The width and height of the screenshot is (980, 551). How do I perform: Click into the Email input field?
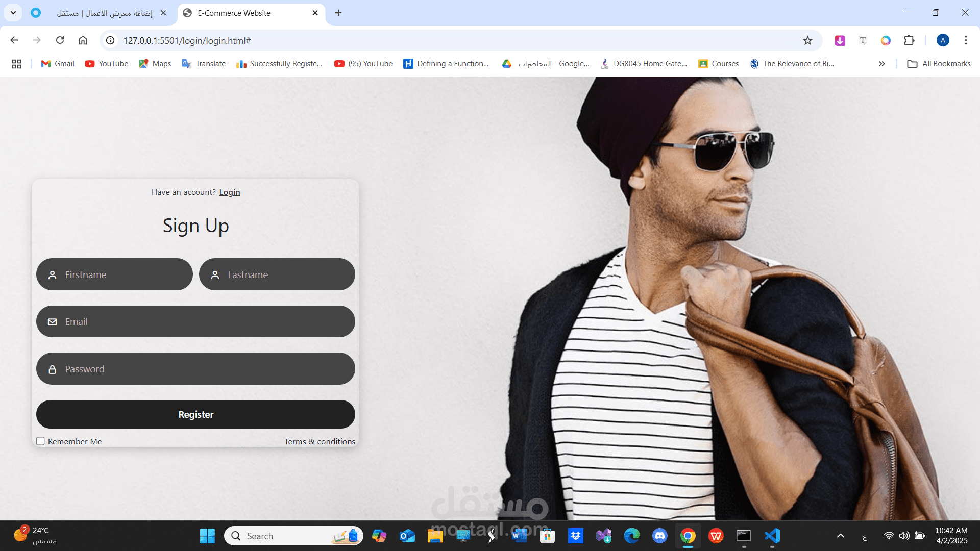point(204,322)
